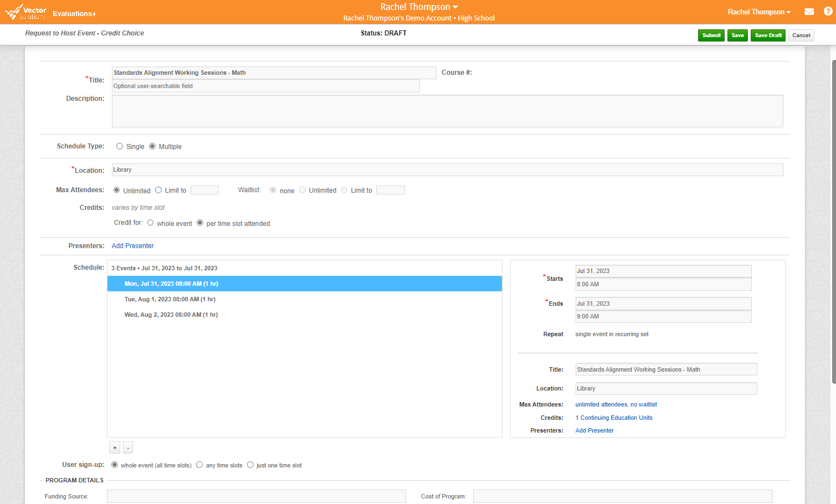Open the 1 Continuing Education Units link

click(614, 417)
